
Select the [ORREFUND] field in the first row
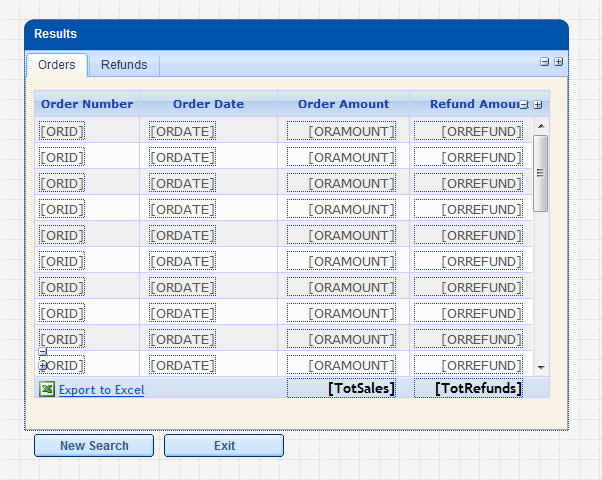(x=468, y=131)
